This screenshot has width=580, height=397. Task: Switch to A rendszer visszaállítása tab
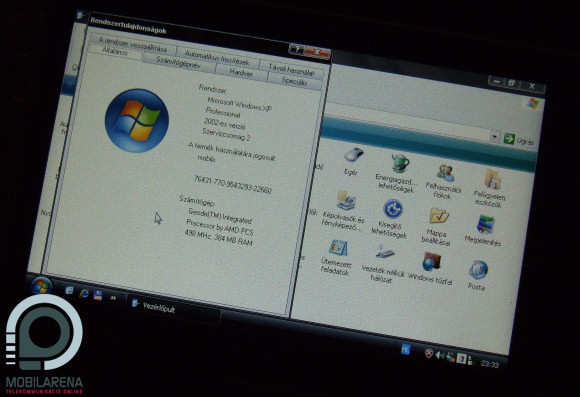[x=133, y=45]
